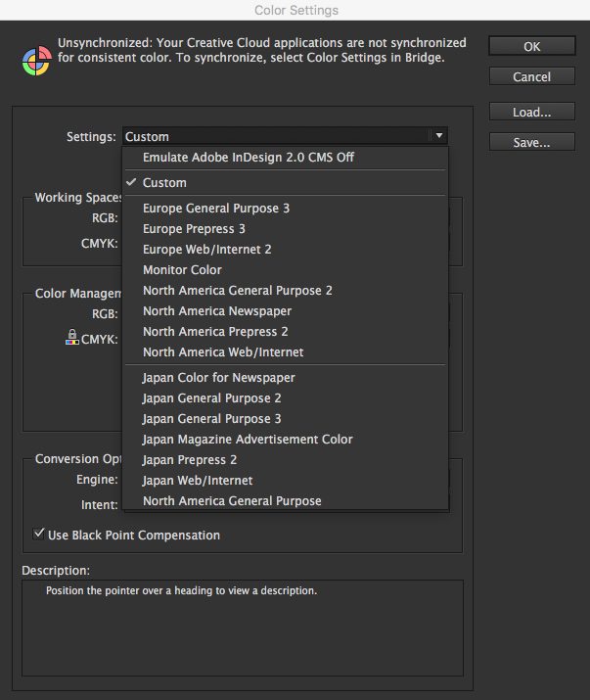Click the color synchronization wheel icon
Viewport: 590px width, 700px height.
click(x=37, y=61)
